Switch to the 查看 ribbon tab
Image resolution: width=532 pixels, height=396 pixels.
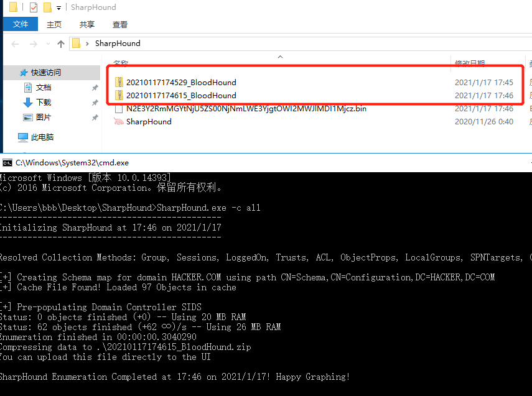[x=119, y=24]
